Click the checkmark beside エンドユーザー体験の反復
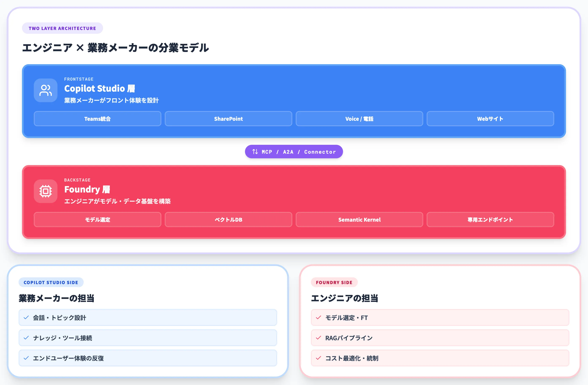 click(26, 358)
